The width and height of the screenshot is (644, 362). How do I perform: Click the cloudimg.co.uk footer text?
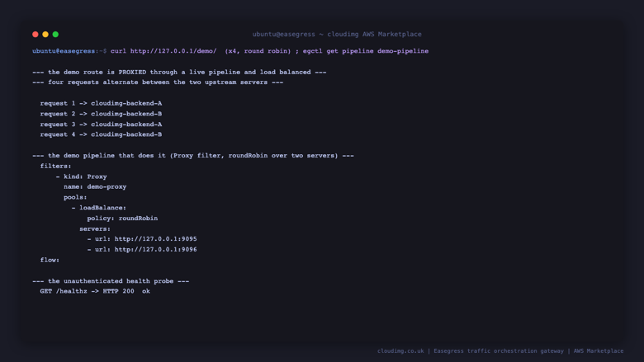(x=400, y=351)
